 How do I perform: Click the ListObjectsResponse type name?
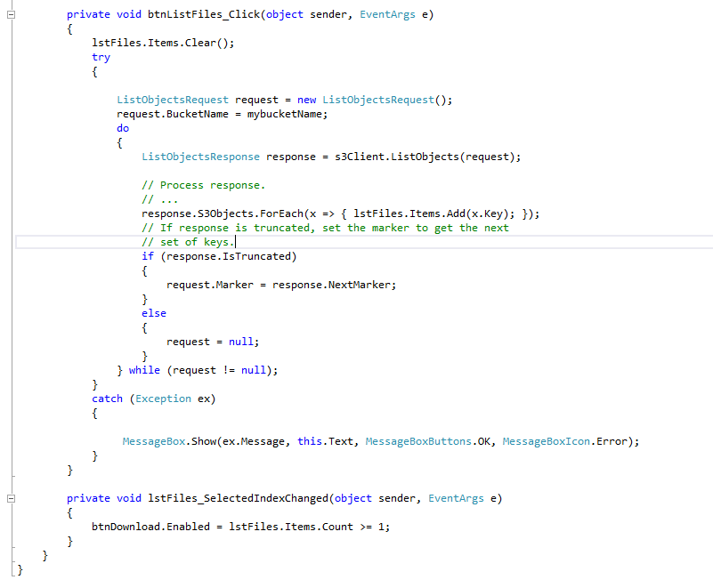coord(200,157)
